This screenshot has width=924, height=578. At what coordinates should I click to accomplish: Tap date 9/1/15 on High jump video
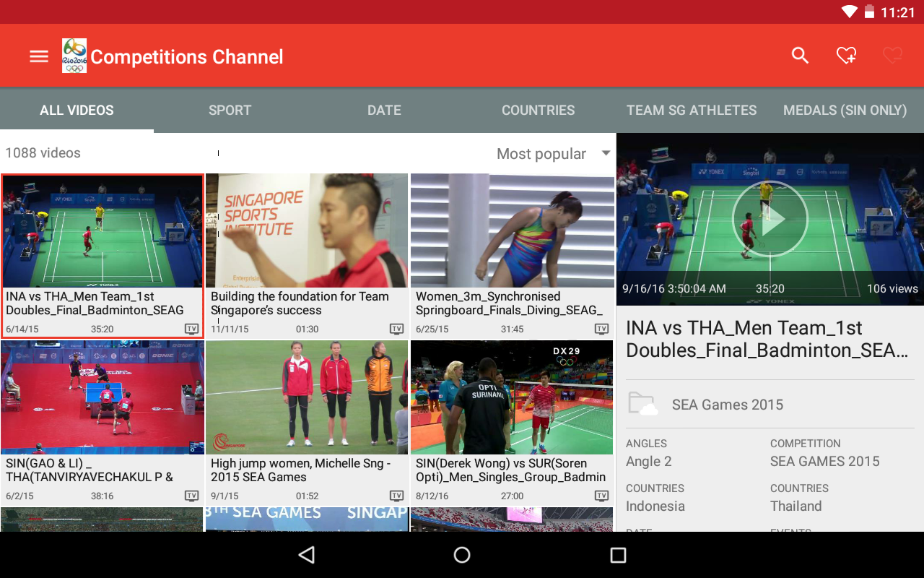[x=224, y=496]
